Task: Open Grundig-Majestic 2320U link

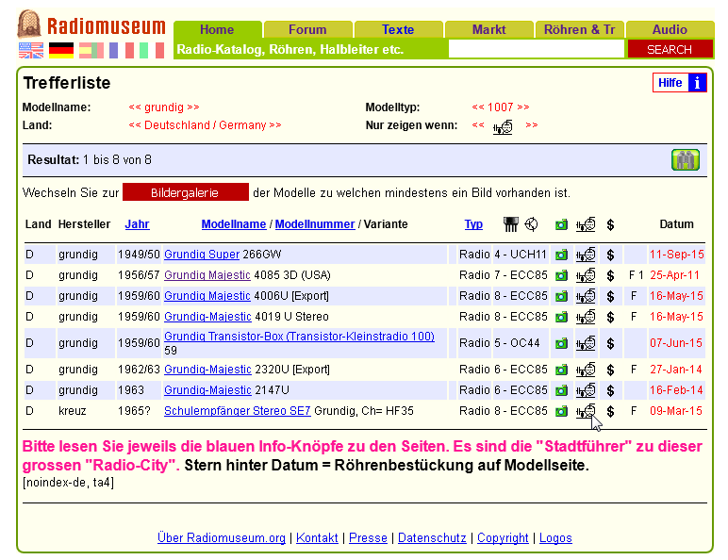Action: pos(207,370)
